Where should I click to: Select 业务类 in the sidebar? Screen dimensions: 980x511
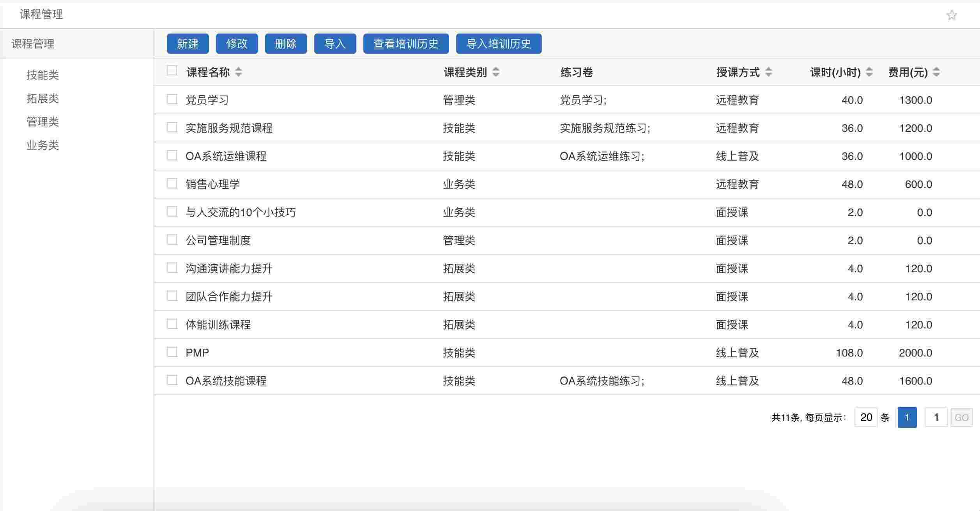pos(42,145)
